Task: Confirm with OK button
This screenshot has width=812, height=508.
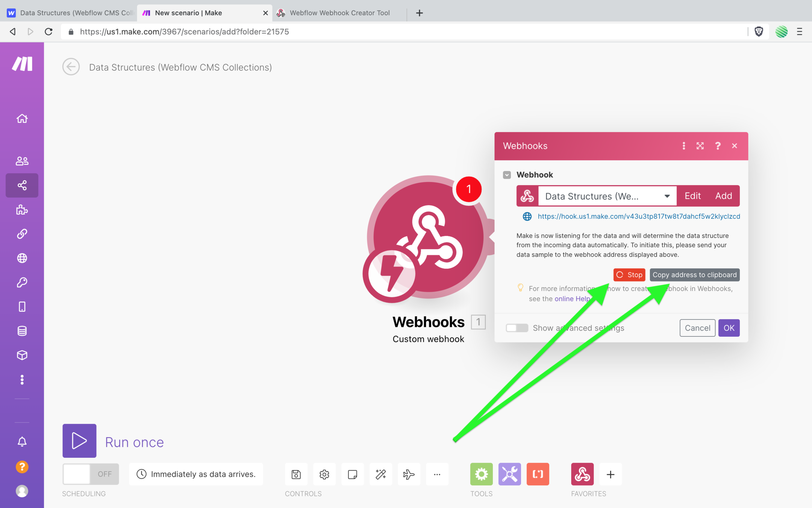Action: 729,328
